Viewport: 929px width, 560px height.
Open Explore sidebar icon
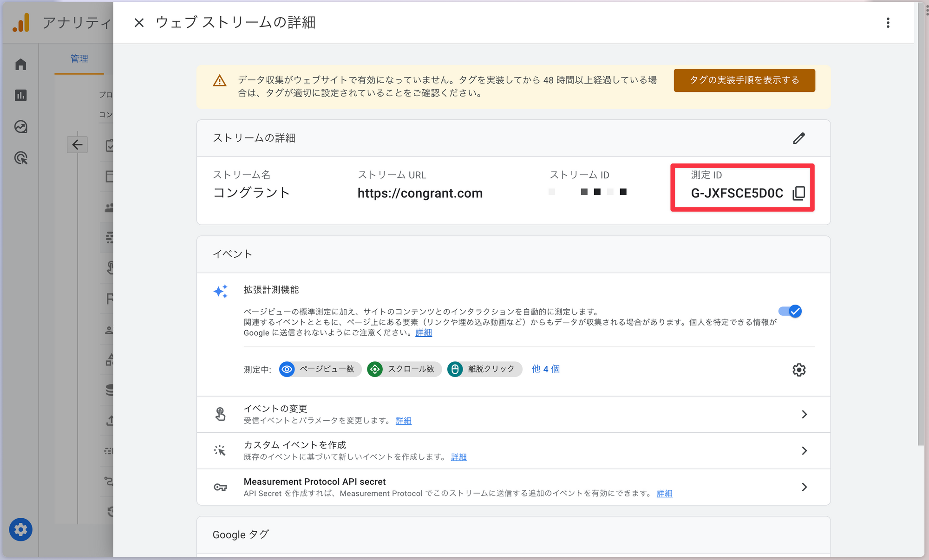click(x=20, y=126)
